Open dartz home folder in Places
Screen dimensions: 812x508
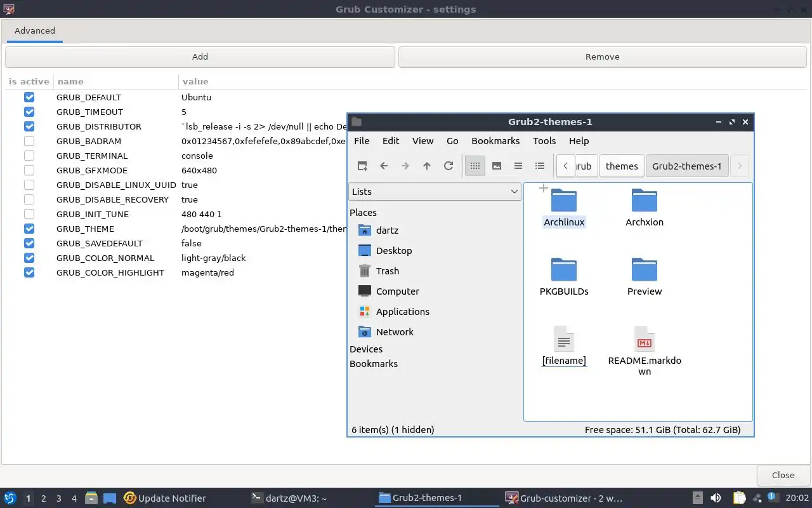378,230
